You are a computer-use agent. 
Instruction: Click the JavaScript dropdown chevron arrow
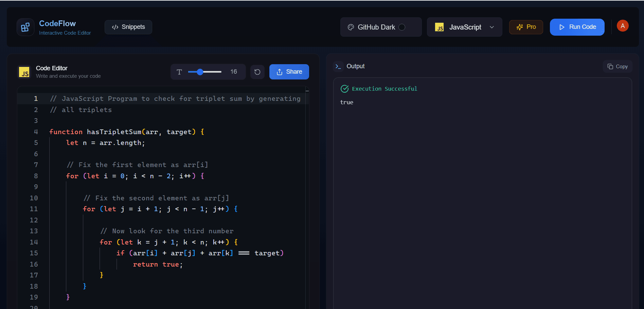491,27
